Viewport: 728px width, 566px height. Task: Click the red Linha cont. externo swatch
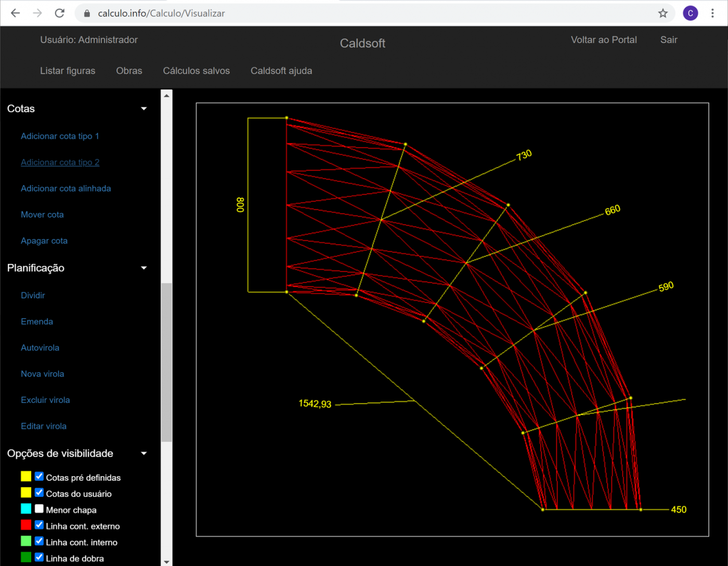point(26,525)
